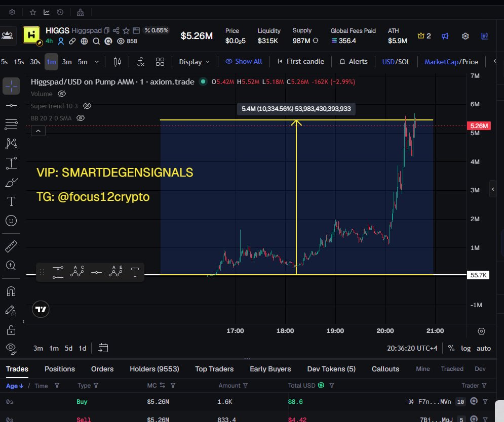The height and width of the screenshot is (422, 504).
Task: Click the trader address F7n...MVn
Action: tap(434, 402)
